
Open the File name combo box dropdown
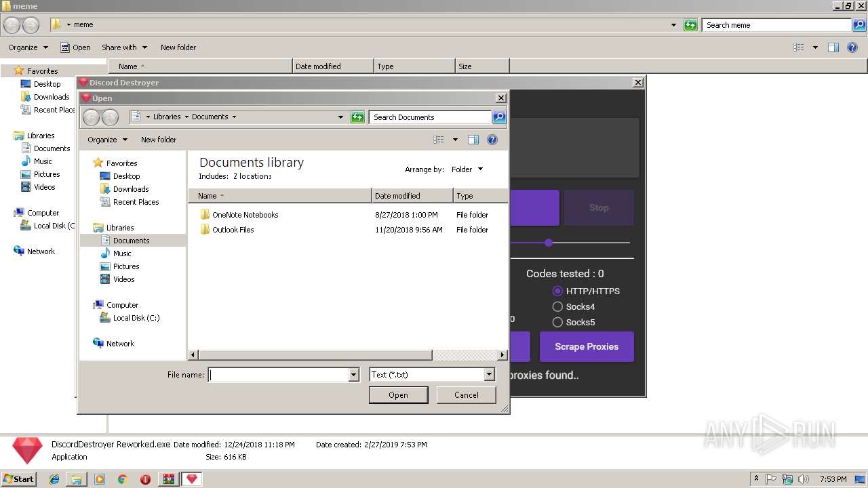353,375
